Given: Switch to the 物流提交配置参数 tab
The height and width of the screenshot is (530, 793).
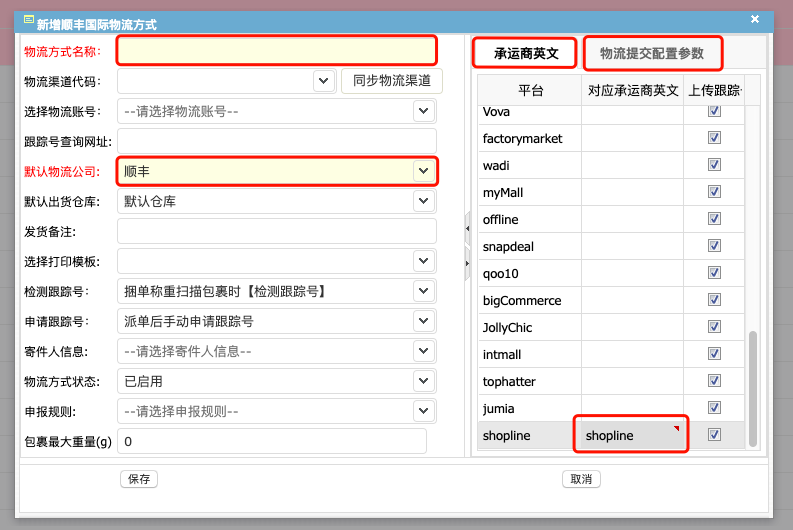Looking at the screenshot, I should 652,53.
